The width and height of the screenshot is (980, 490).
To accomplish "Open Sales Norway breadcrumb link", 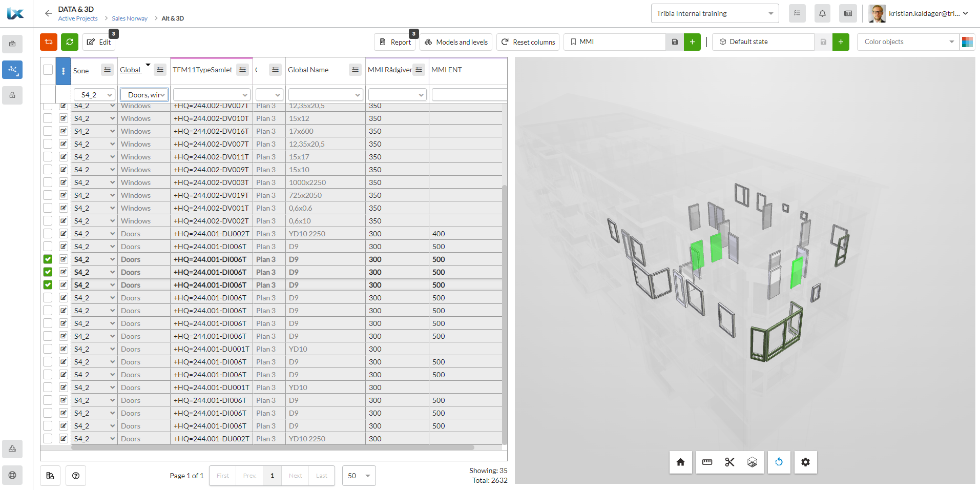I will click(x=130, y=18).
